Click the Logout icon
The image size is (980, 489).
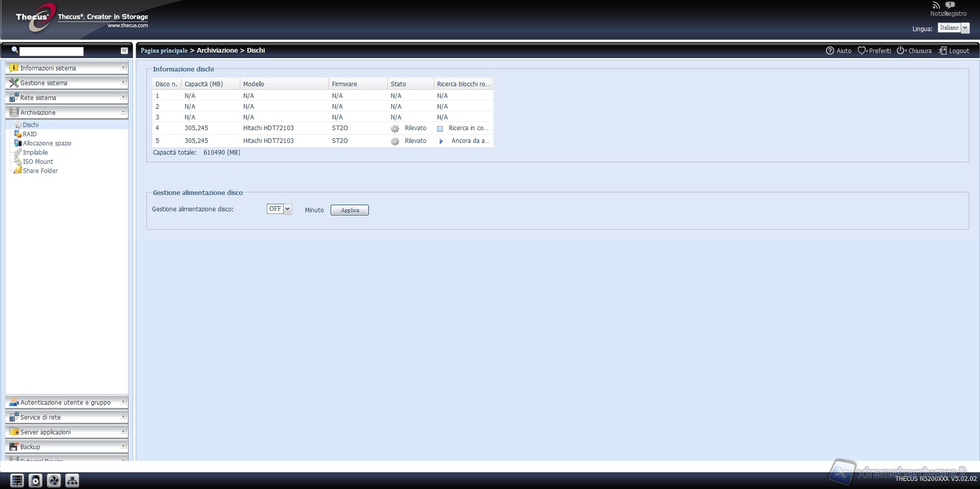point(943,51)
